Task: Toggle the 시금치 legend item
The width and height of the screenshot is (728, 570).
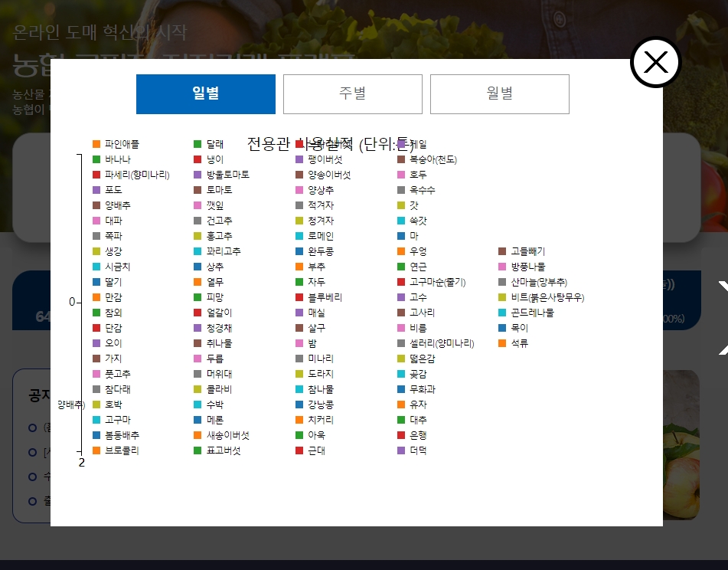Action: [x=112, y=267]
